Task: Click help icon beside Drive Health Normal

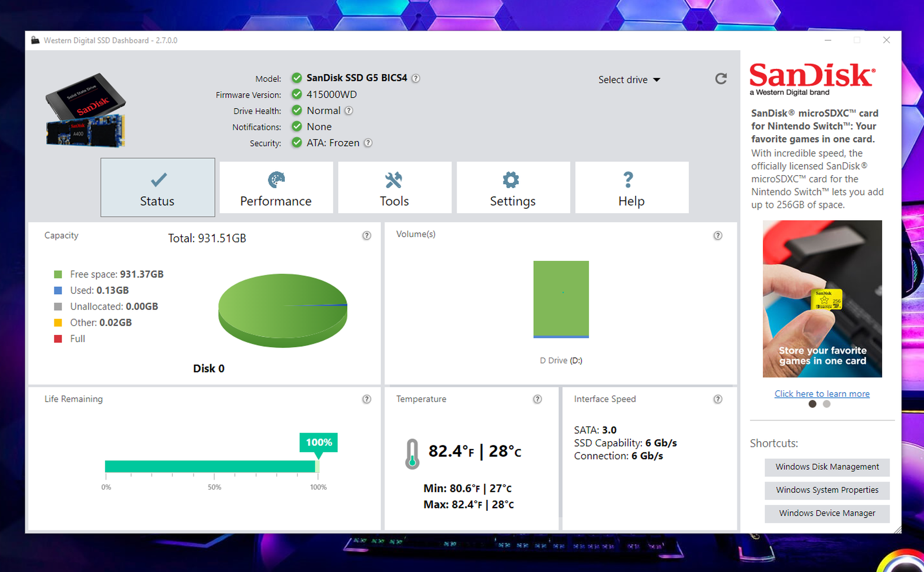Action: tap(349, 111)
